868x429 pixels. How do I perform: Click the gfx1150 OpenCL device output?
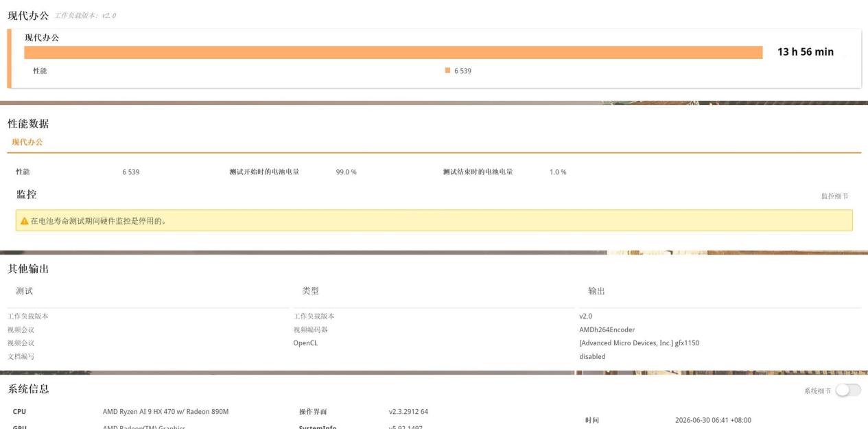point(639,343)
